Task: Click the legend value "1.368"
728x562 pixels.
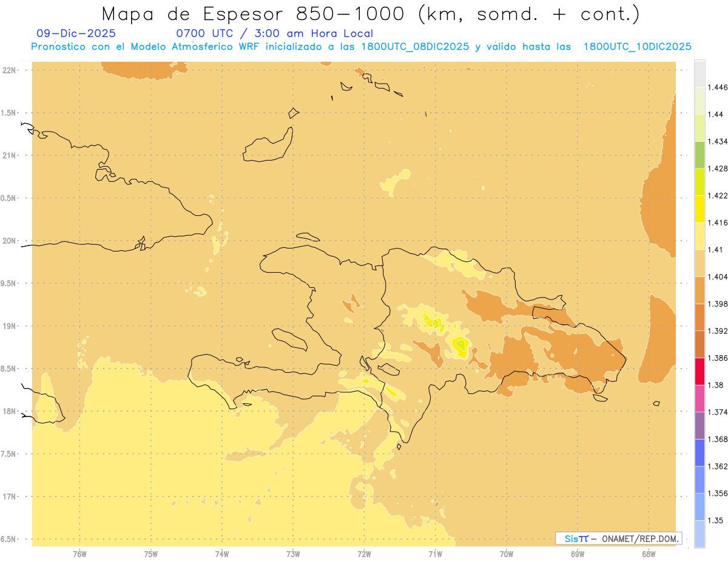Action: coord(719,439)
